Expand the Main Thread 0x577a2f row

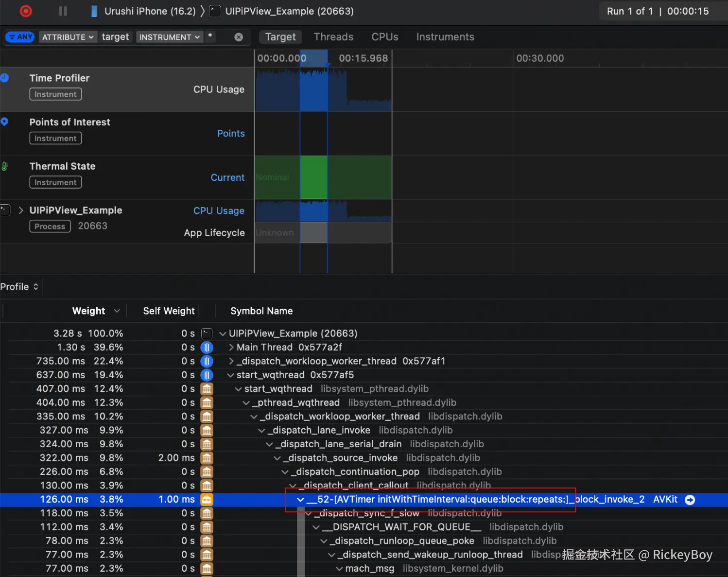pyautogui.click(x=231, y=347)
